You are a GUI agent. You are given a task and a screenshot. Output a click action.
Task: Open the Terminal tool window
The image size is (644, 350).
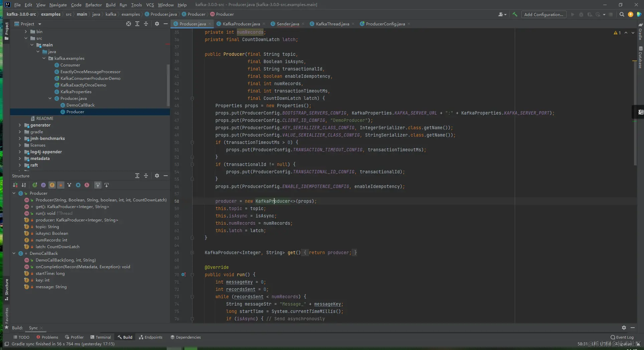click(101, 337)
